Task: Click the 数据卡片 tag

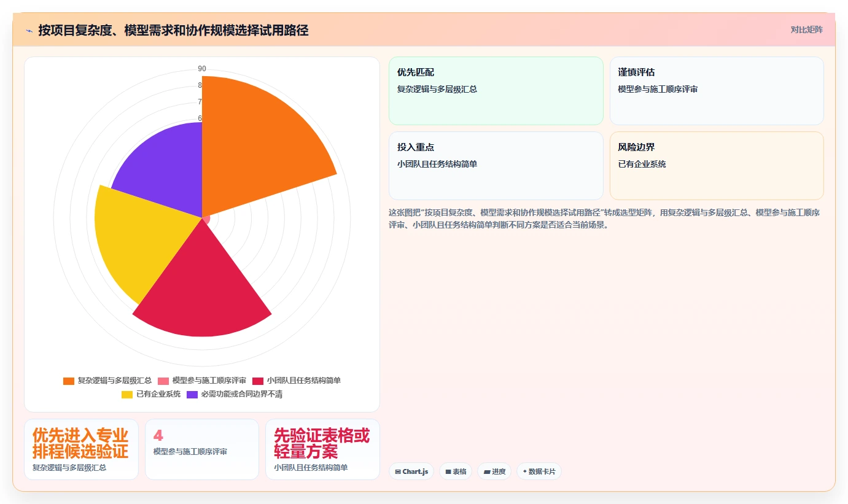Action: (539, 471)
